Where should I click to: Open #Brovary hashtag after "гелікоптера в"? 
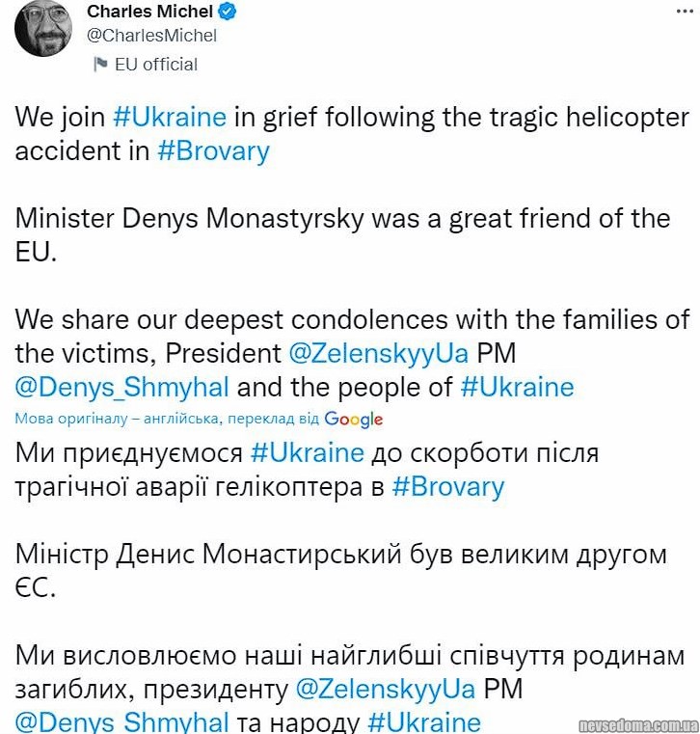click(447, 486)
